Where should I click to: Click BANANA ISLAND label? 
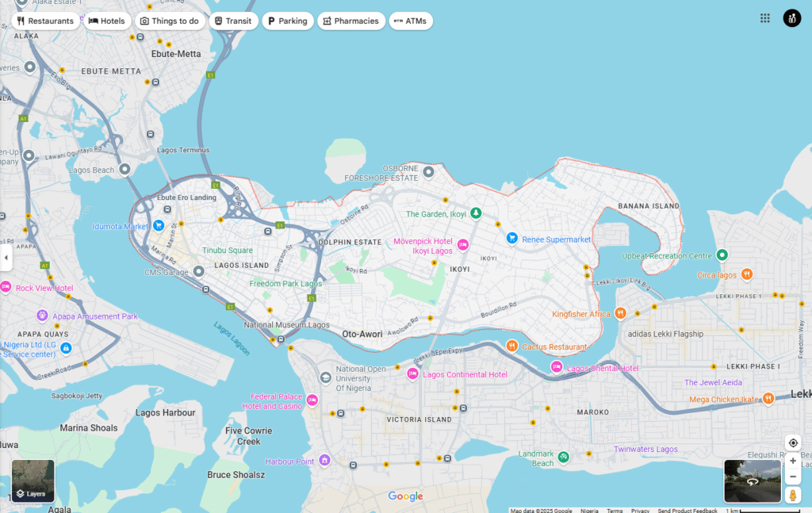[649, 206]
